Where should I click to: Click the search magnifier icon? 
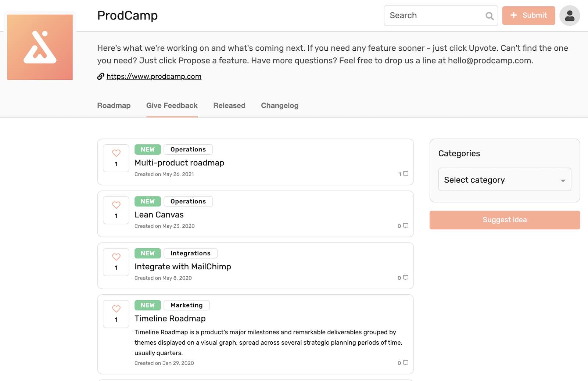(x=489, y=16)
